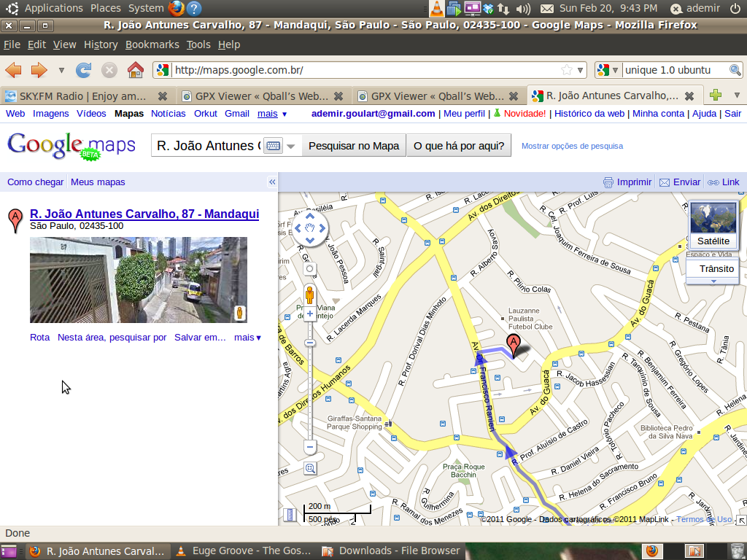Click the Street View pegman on map
The image size is (747, 560).
[310, 295]
